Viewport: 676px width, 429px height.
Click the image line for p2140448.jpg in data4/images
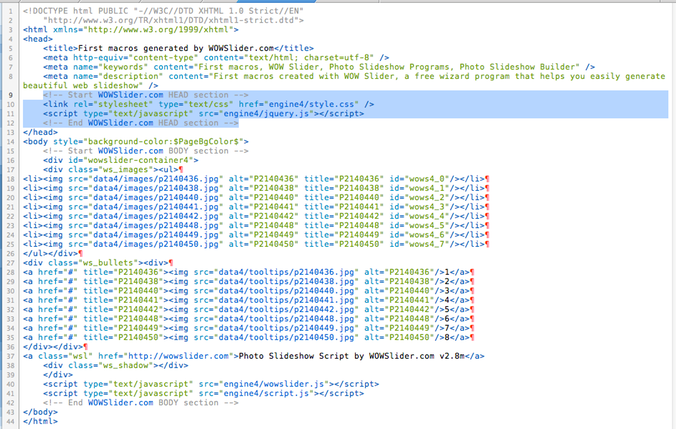point(256,226)
